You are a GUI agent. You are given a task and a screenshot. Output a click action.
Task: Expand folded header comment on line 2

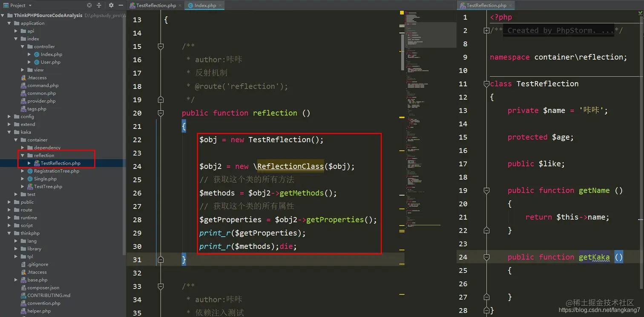(x=486, y=31)
